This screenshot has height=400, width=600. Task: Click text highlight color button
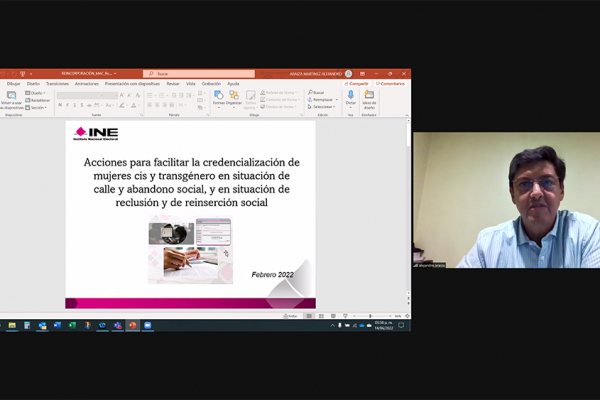pos(122,105)
